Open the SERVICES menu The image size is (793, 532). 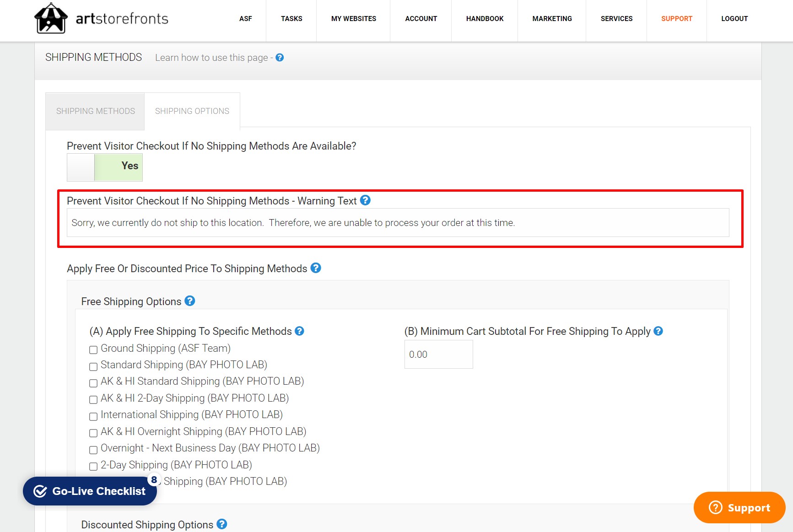[x=617, y=19]
